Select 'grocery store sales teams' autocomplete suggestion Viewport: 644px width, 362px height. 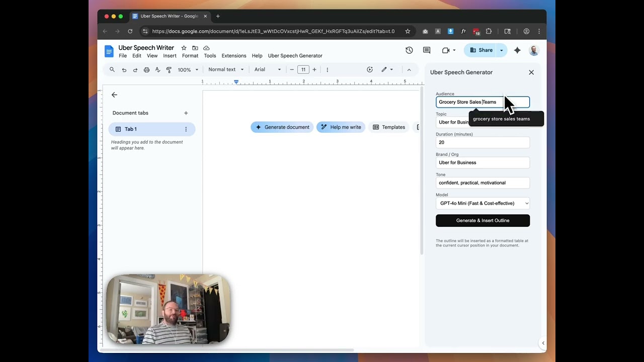[x=506, y=119]
